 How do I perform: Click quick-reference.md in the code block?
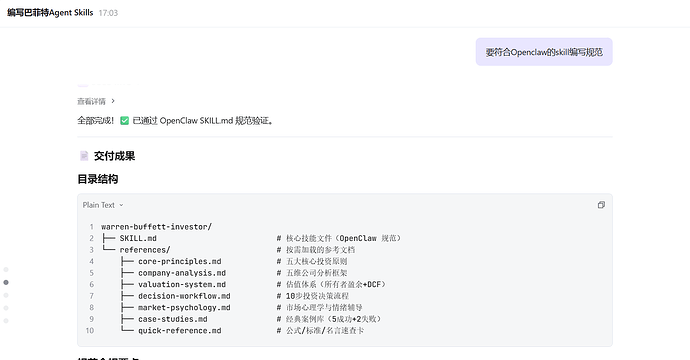point(180,331)
